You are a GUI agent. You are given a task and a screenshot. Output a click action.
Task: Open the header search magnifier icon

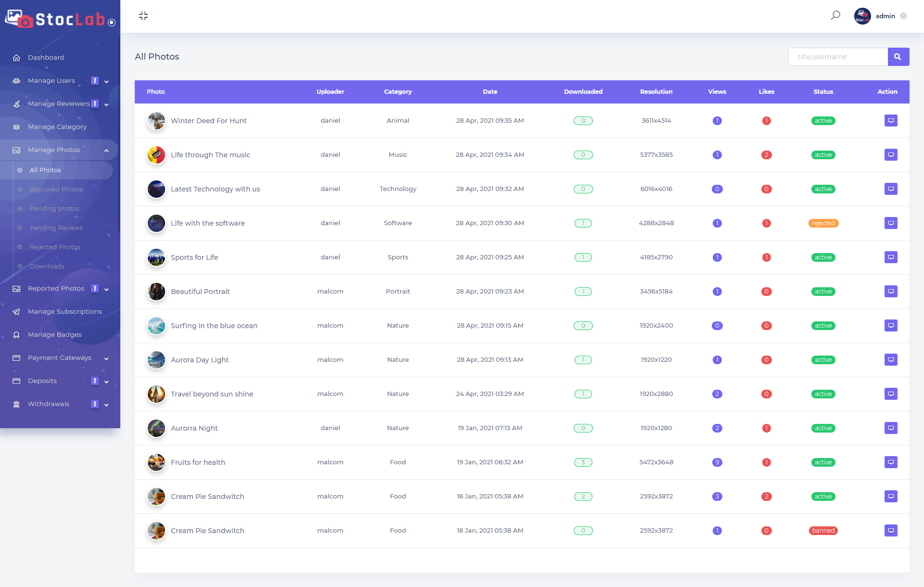835,15
